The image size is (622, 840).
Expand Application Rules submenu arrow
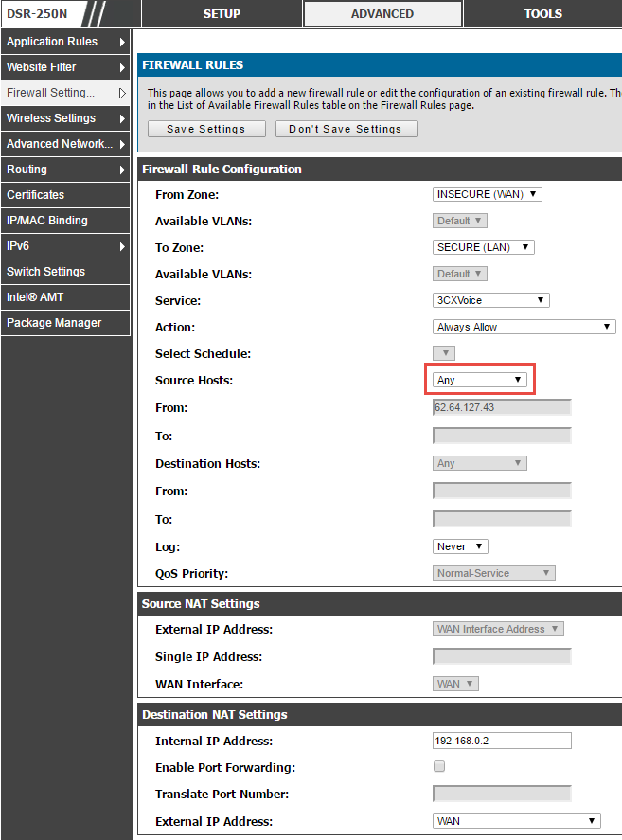(x=122, y=42)
